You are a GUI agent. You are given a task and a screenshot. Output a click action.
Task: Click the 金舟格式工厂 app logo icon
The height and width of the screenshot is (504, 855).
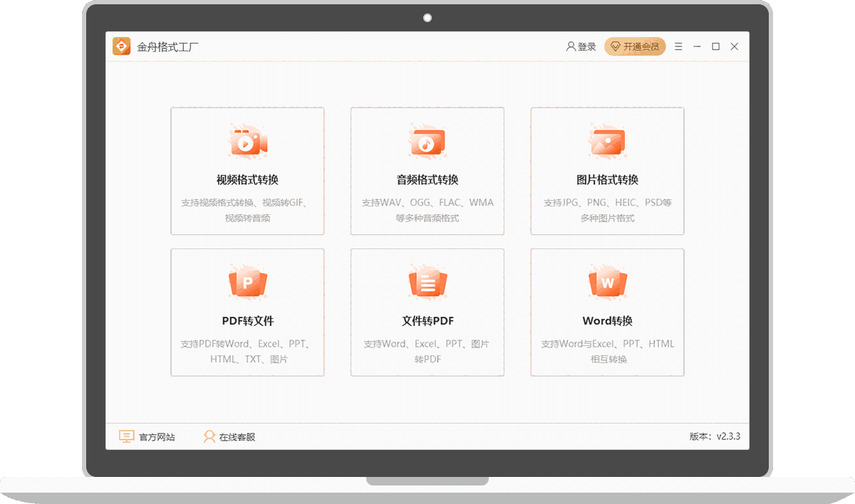(x=122, y=46)
